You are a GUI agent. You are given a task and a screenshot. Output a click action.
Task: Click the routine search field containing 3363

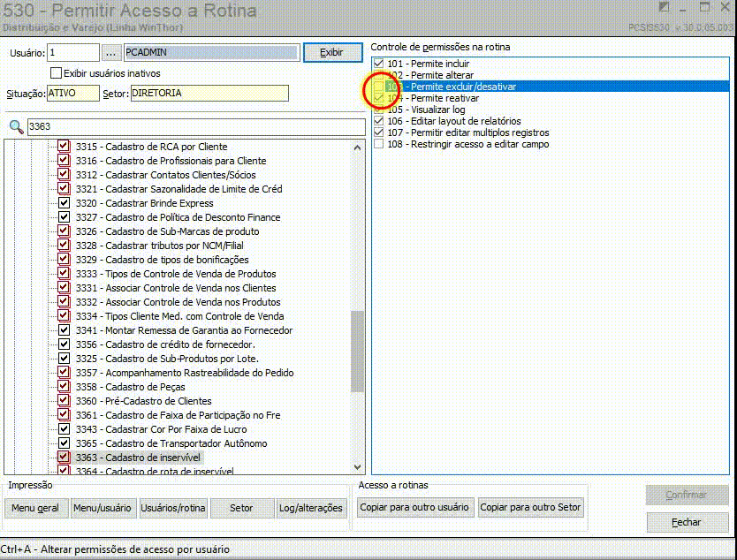coord(196,127)
